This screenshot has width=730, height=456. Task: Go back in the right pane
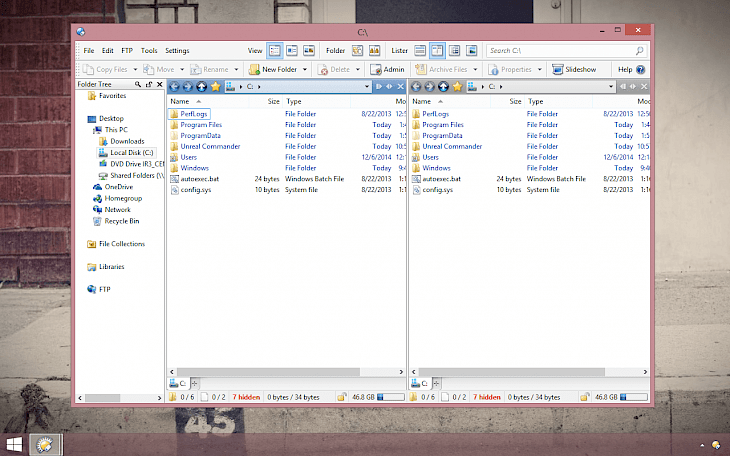416,86
